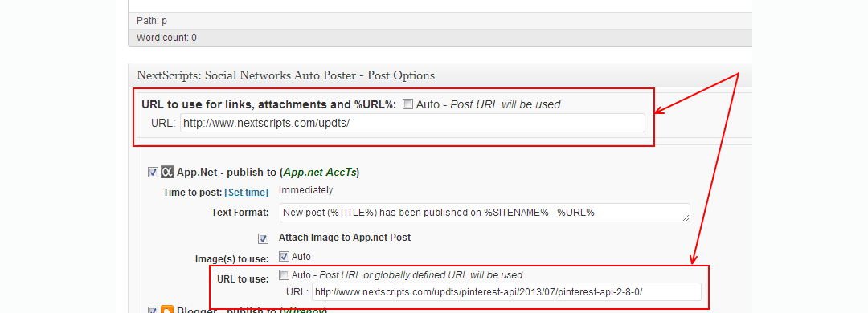Screen dimensions: 868x313
Task: Click 'Post URL will be used' italic text
Action: click(x=506, y=104)
